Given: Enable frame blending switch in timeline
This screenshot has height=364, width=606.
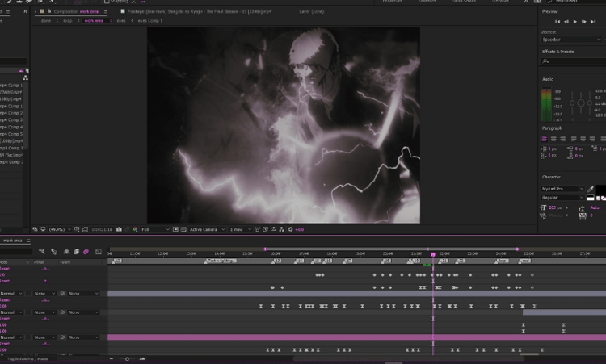Looking at the screenshot, I should point(76,252).
